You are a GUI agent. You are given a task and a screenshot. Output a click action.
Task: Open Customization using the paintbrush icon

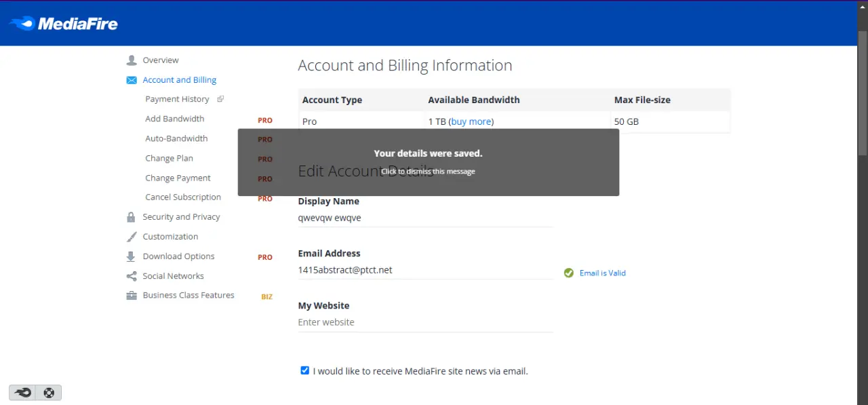(132, 237)
